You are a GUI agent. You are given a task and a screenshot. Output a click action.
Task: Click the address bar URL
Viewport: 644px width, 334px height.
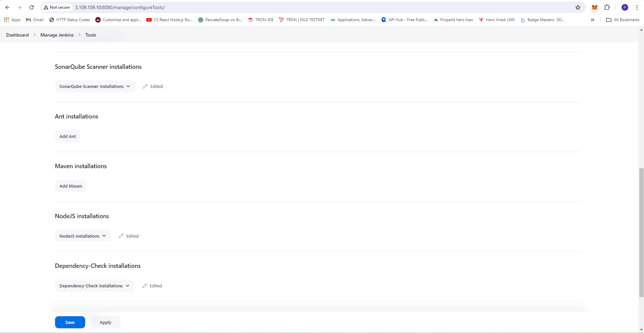120,7
